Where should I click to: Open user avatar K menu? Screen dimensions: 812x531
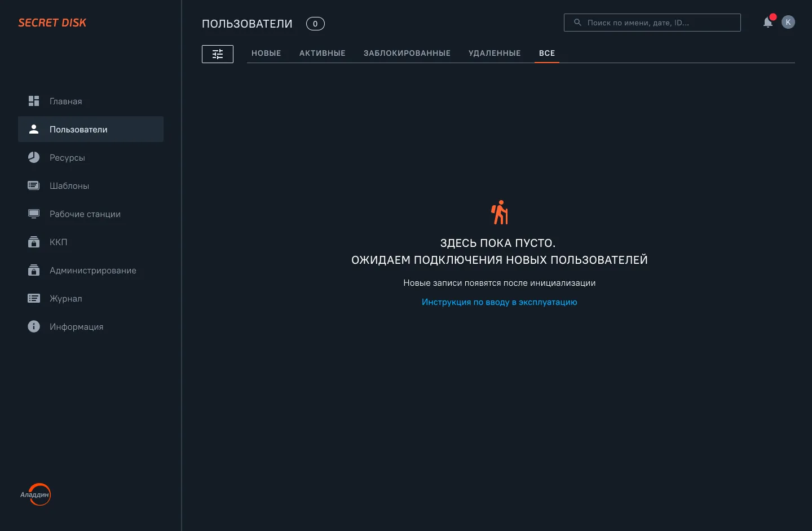point(788,22)
